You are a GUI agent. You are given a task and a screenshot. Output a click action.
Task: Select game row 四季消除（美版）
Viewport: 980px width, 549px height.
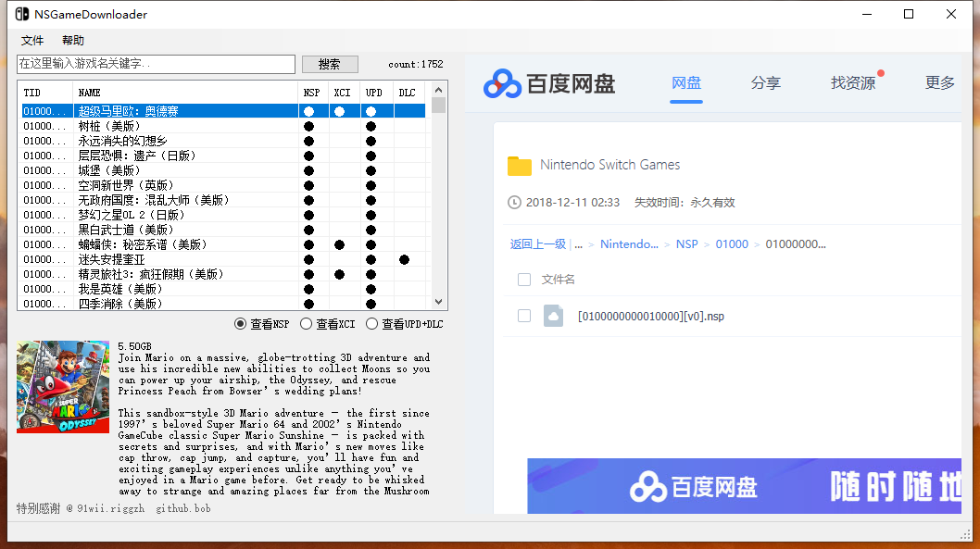[x=223, y=305]
